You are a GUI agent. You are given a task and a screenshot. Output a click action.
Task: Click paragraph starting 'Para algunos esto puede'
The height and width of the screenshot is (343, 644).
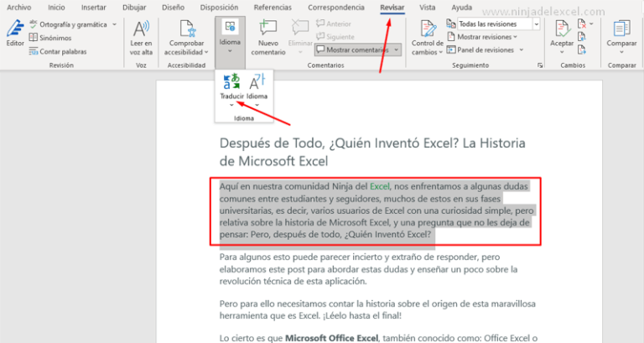click(x=368, y=269)
